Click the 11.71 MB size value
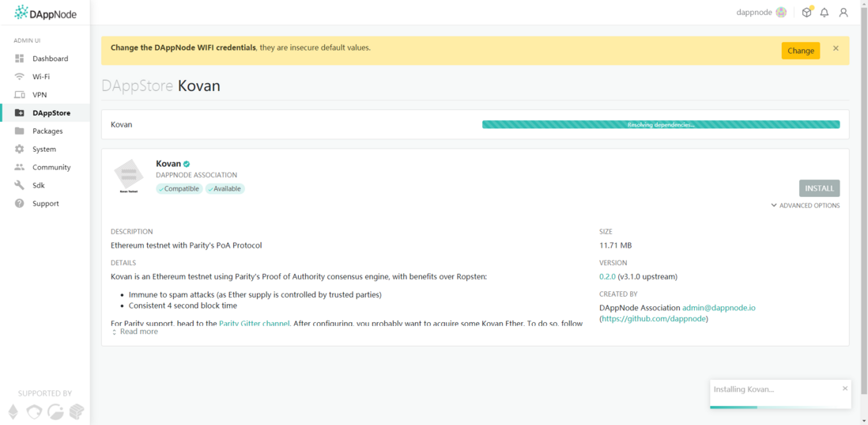Screen dimensions: 868x425 [x=616, y=245]
